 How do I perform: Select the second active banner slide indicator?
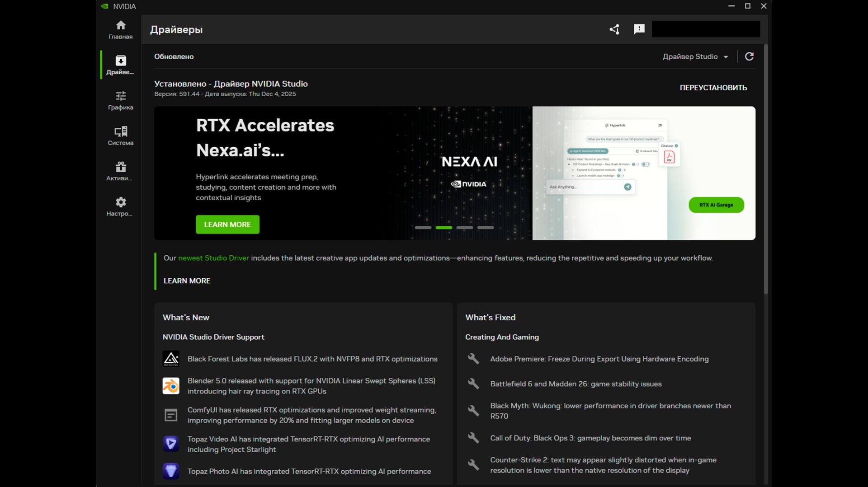[x=444, y=228]
